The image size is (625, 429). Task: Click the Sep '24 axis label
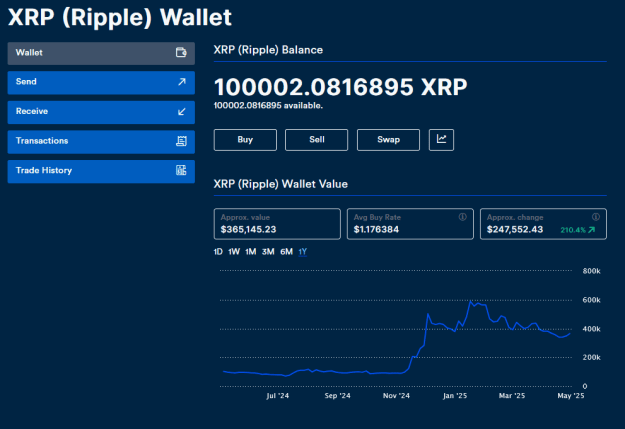(337, 396)
